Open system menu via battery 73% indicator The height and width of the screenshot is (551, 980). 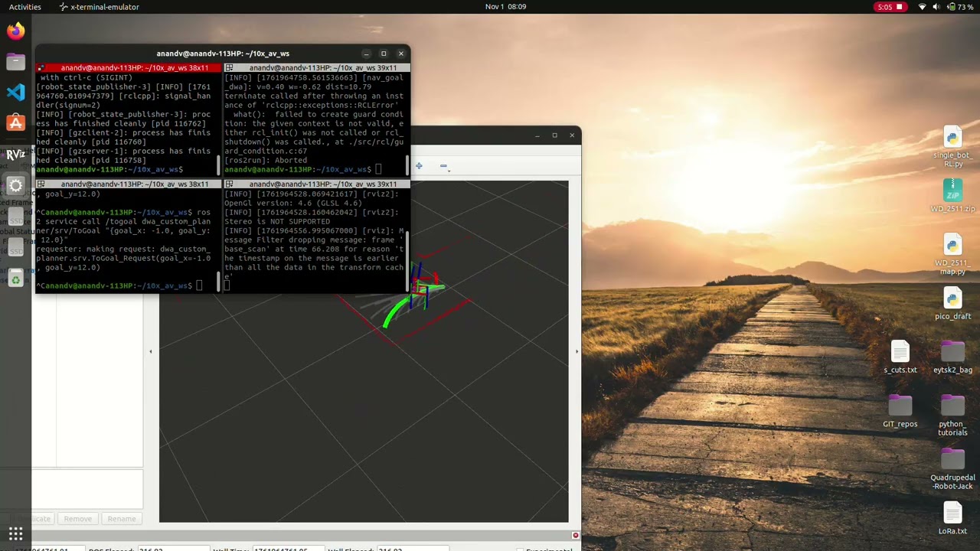tap(960, 7)
